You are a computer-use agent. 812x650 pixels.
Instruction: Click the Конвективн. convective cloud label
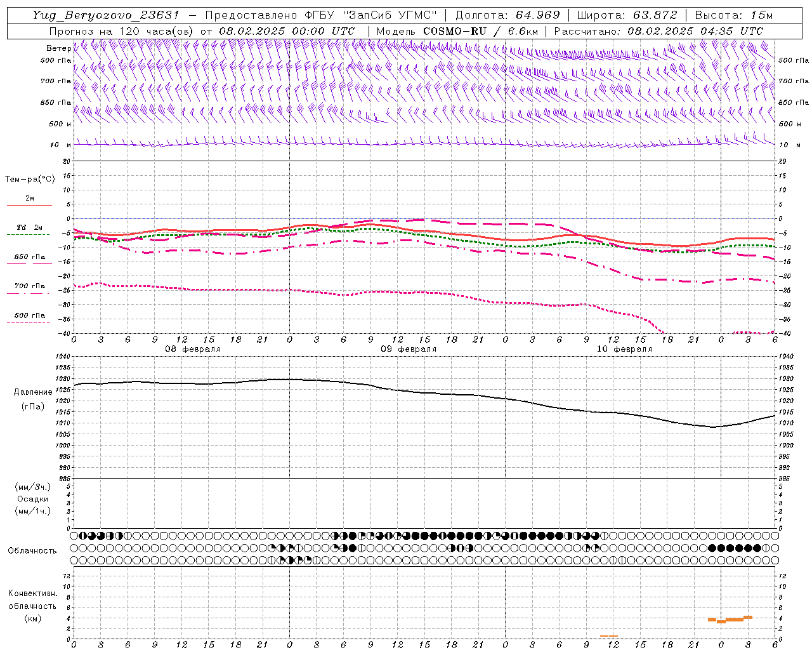coord(32,594)
